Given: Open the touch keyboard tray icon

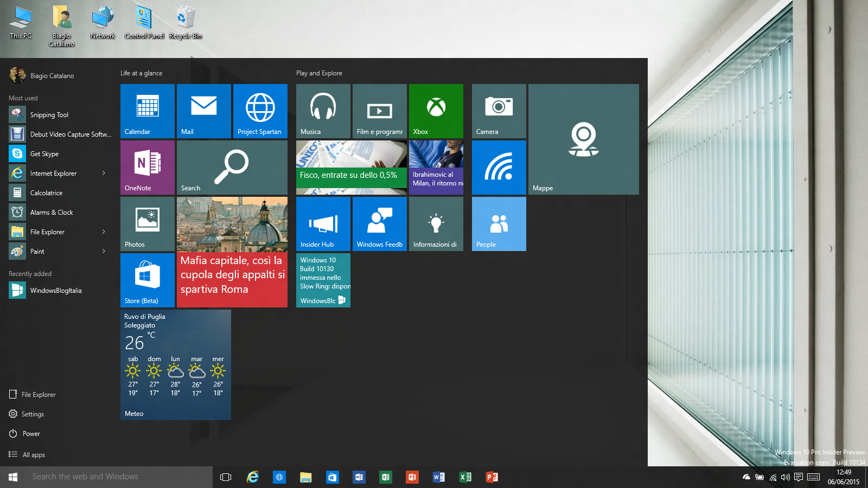Looking at the screenshot, I should pyautogui.click(x=813, y=477).
